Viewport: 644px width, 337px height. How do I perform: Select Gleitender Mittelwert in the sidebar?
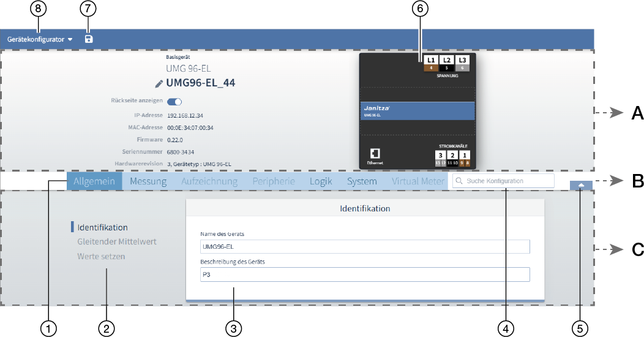tap(116, 241)
